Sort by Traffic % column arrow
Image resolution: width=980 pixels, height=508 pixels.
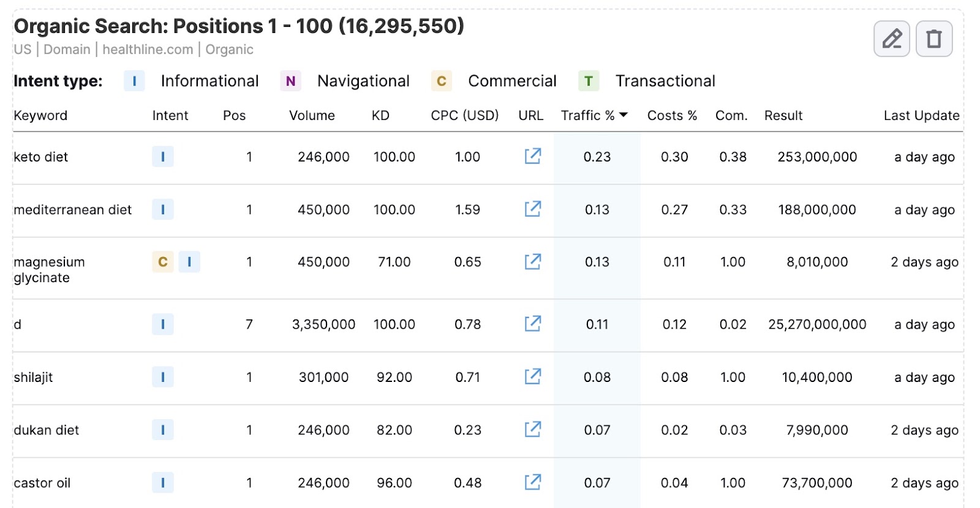click(624, 115)
